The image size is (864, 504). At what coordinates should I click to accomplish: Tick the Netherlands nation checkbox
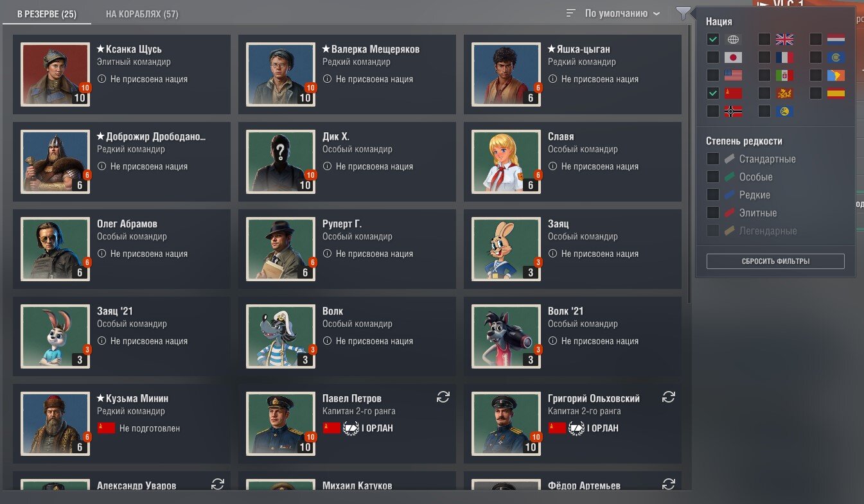pyautogui.click(x=815, y=39)
